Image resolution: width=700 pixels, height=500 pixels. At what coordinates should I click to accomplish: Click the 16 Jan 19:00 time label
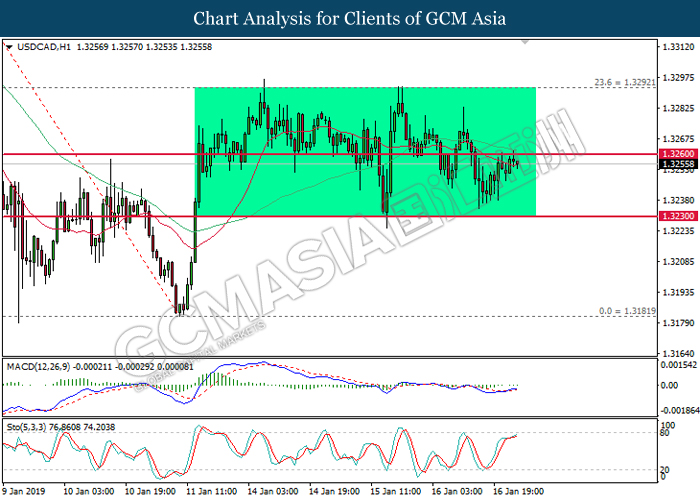518,491
